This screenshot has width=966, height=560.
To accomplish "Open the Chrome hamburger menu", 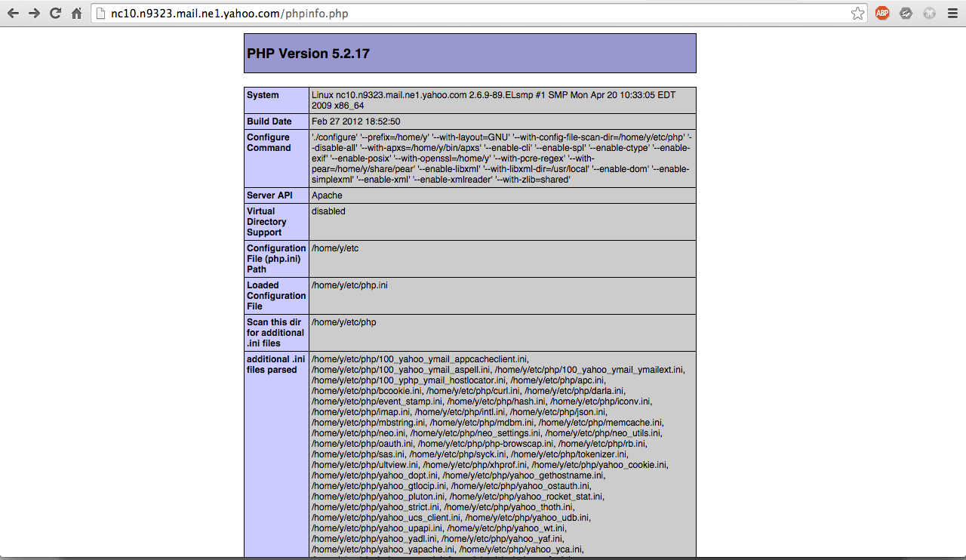I will (x=952, y=14).
